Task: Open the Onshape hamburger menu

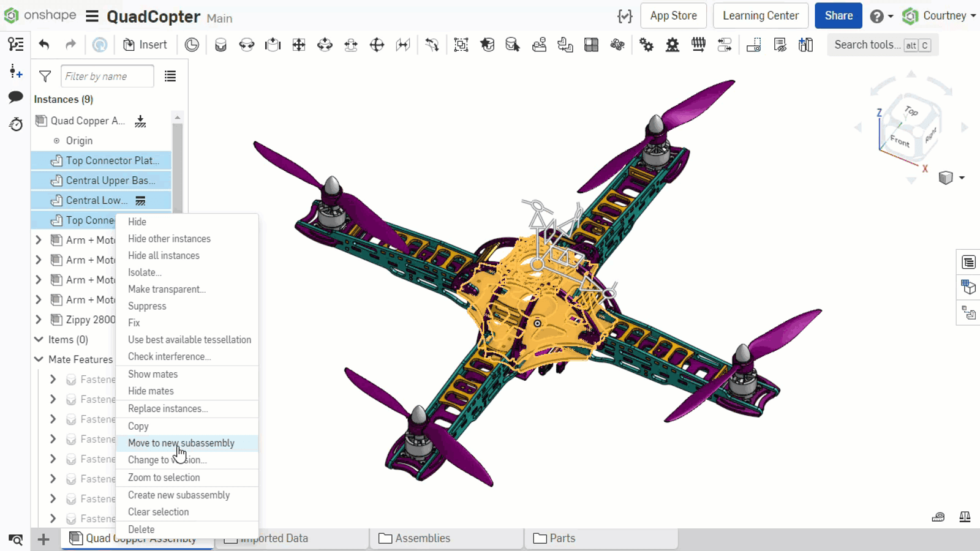Action: (x=91, y=17)
